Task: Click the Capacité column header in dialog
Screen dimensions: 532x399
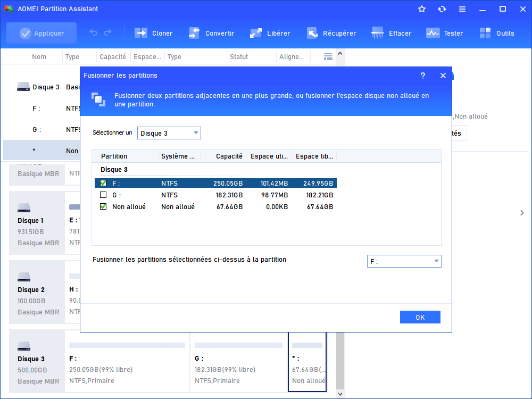Action: point(229,156)
